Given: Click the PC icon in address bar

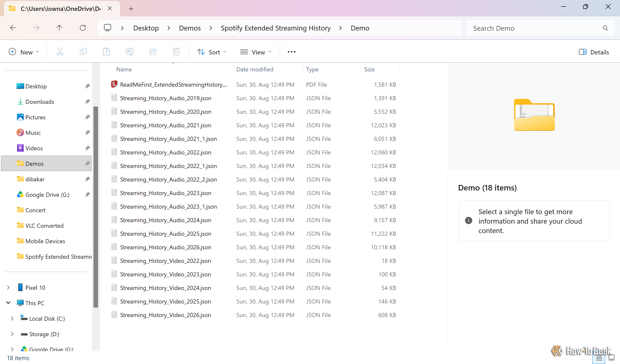Looking at the screenshot, I should [x=108, y=28].
